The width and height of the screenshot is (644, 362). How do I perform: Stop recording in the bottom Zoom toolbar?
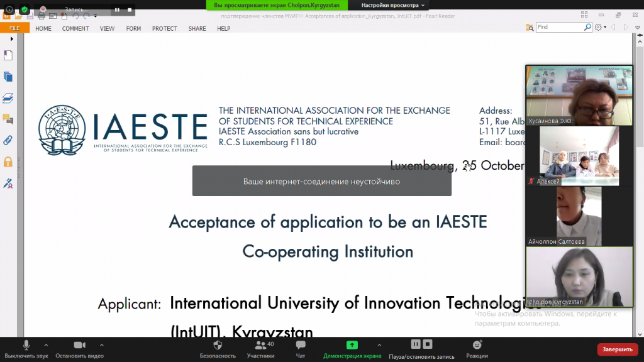pos(428,344)
